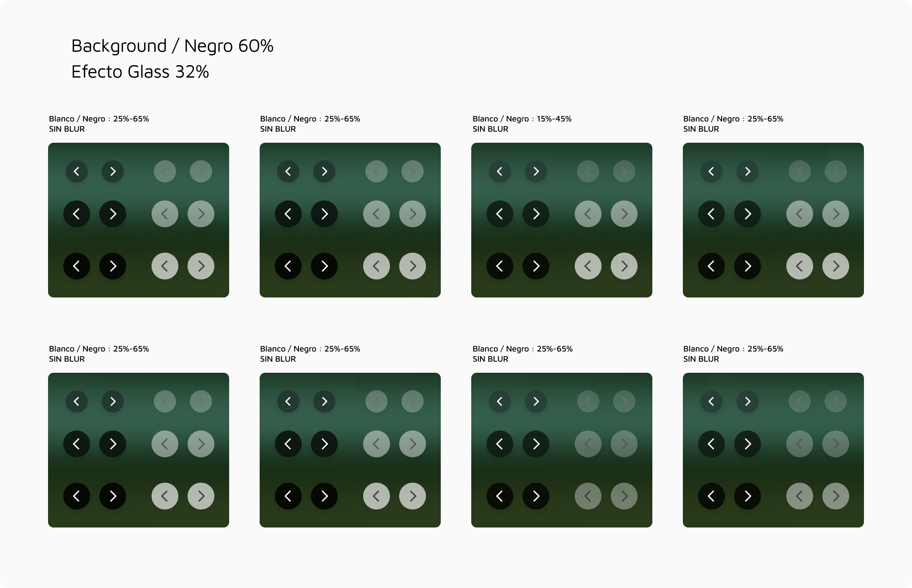Image resolution: width=912 pixels, height=588 pixels.
Task: Select the 'Efecto Glass 32%' heading text
Action: pyautogui.click(x=140, y=72)
